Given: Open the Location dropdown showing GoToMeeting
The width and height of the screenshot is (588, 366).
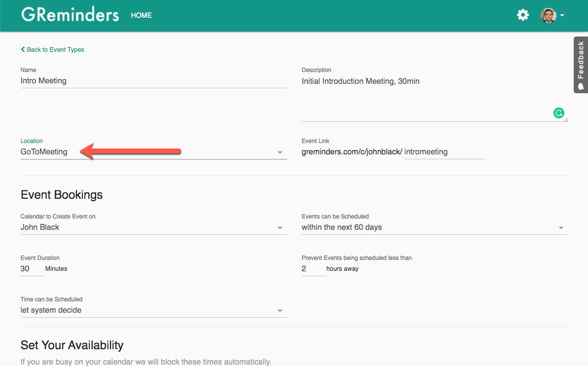Looking at the screenshot, I should tap(280, 152).
